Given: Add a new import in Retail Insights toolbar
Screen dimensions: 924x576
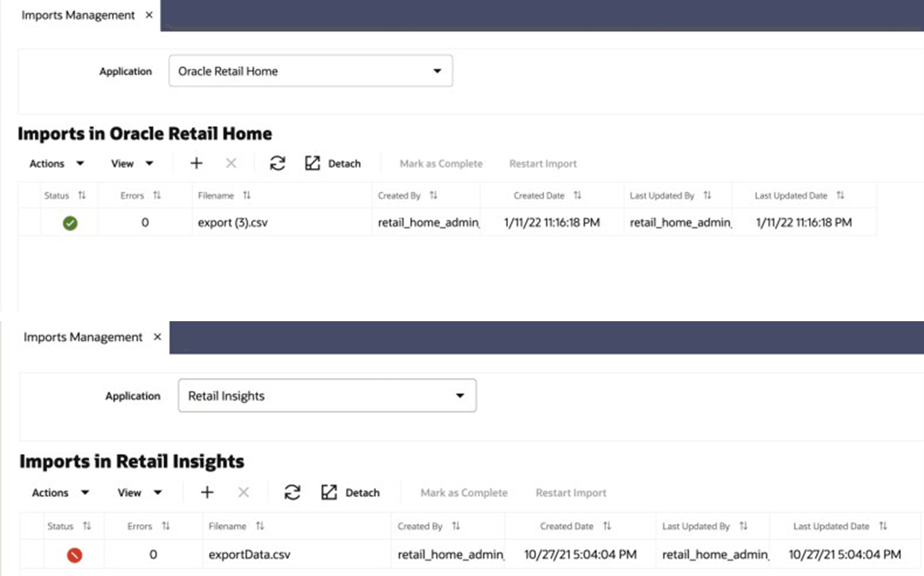Looking at the screenshot, I should pos(207,492).
